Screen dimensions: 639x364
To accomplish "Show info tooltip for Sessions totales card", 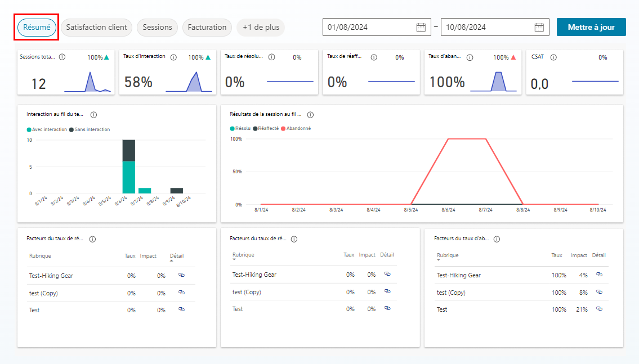I will (62, 57).
